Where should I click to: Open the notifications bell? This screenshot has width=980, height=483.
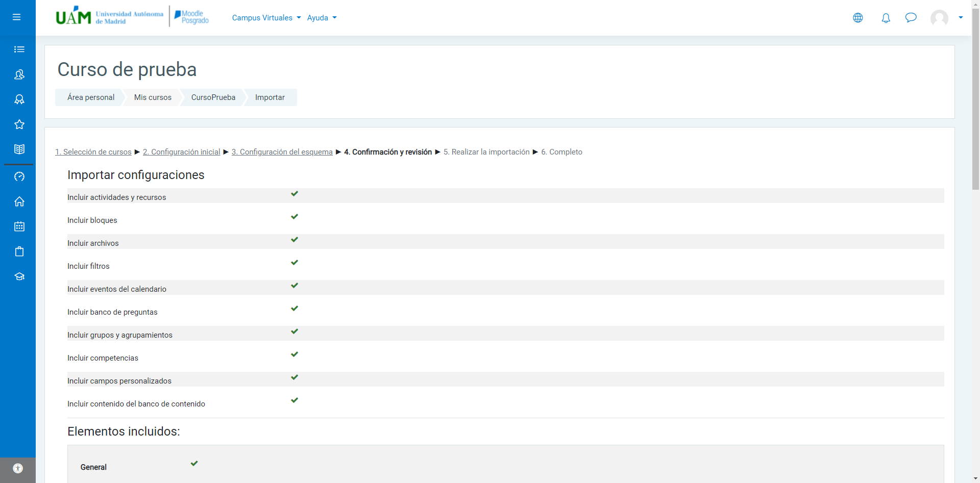(886, 18)
